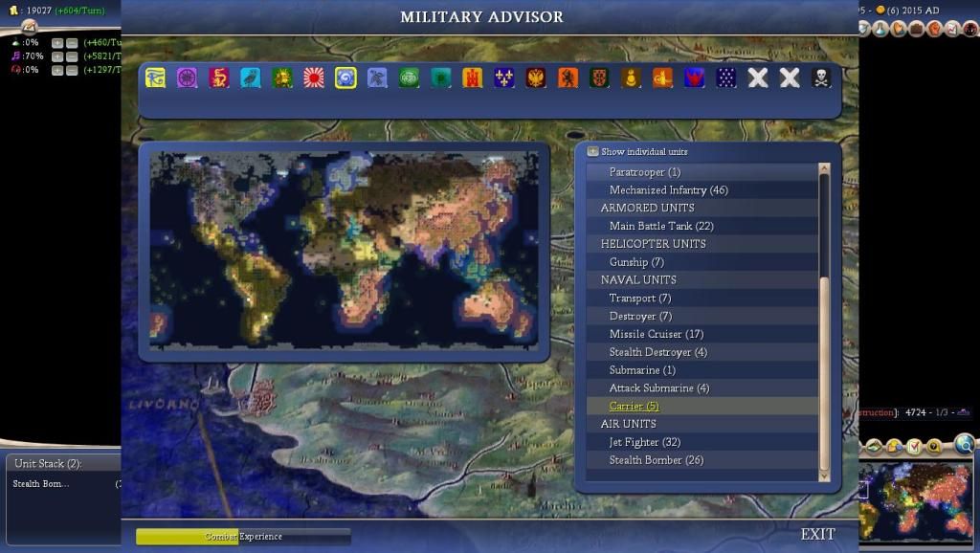The height and width of the screenshot is (553, 980).
Task: Open the Civics fist icon
Action: tap(934, 29)
